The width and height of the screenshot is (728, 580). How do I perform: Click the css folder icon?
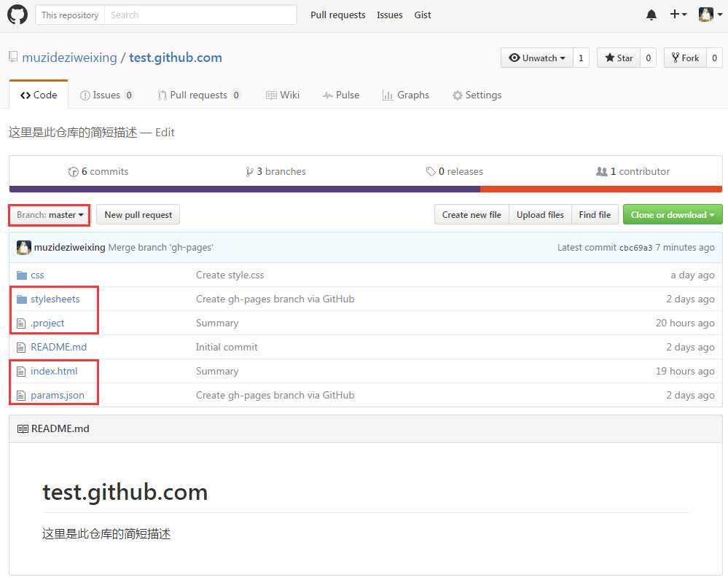(x=21, y=275)
